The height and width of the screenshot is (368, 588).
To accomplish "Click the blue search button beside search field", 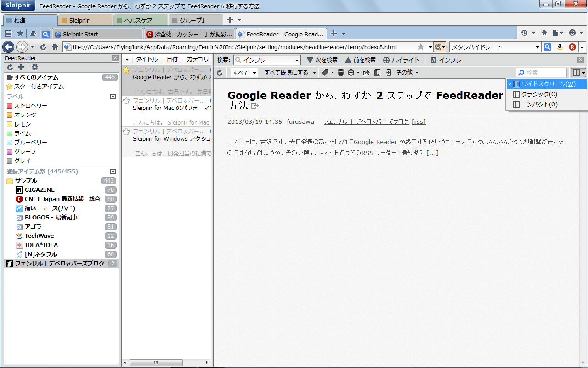I will coord(548,47).
